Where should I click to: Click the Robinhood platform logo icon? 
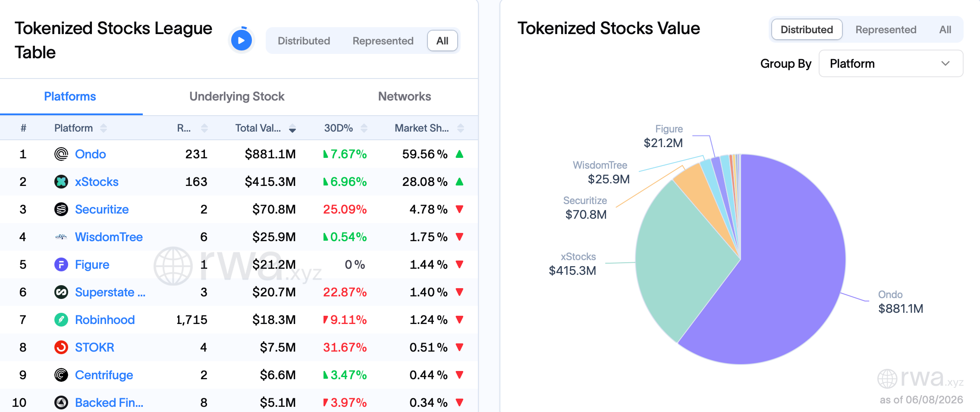click(x=61, y=320)
